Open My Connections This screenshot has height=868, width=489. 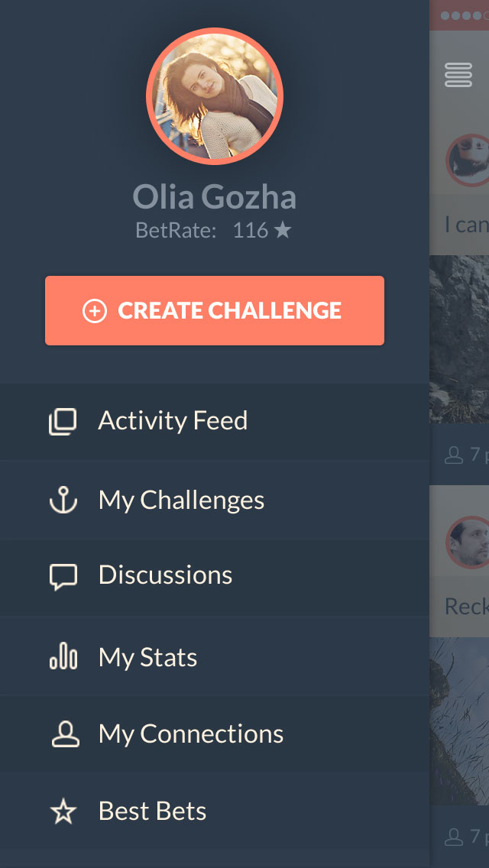pos(191,734)
